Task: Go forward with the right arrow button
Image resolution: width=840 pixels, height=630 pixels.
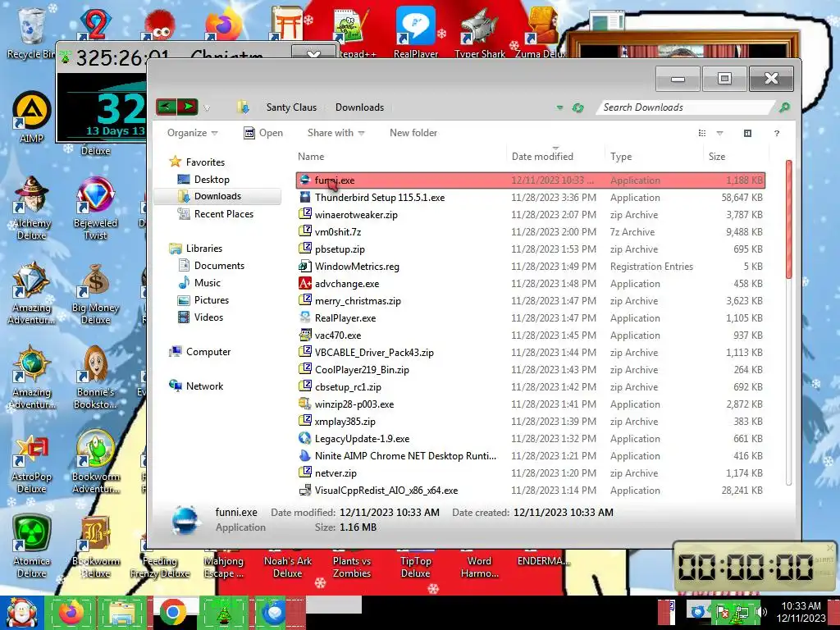Action: coord(188,107)
